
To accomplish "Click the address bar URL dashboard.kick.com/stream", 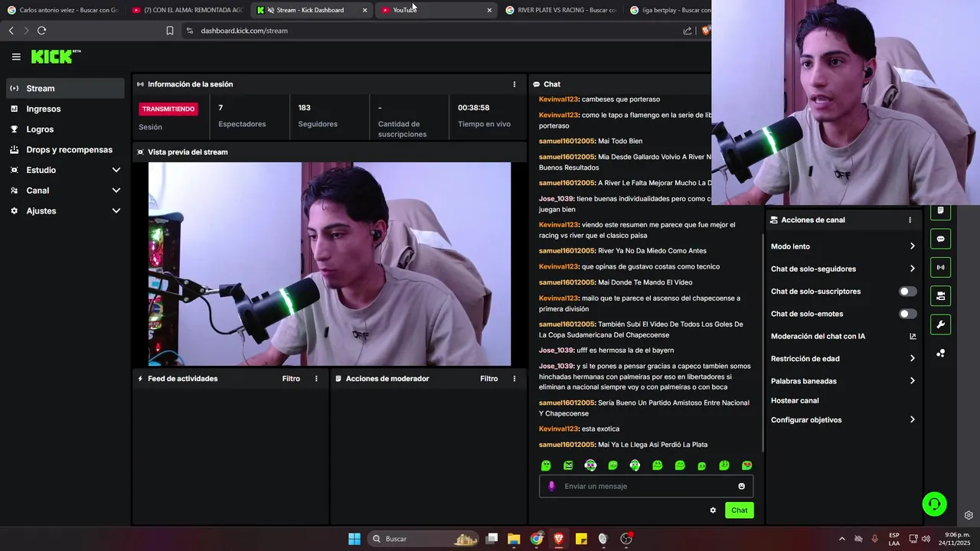I will click(244, 31).
